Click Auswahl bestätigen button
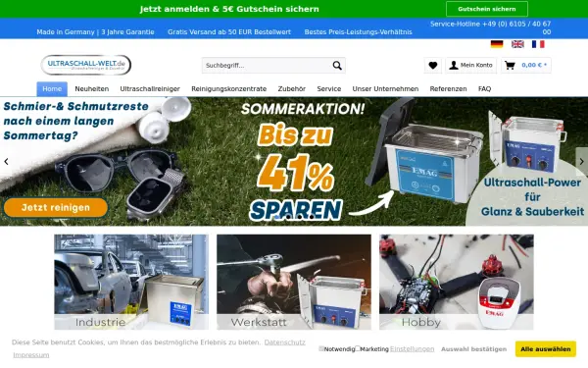Image resolution: width=588 pixels, height=368 pixels. [473, 349]
